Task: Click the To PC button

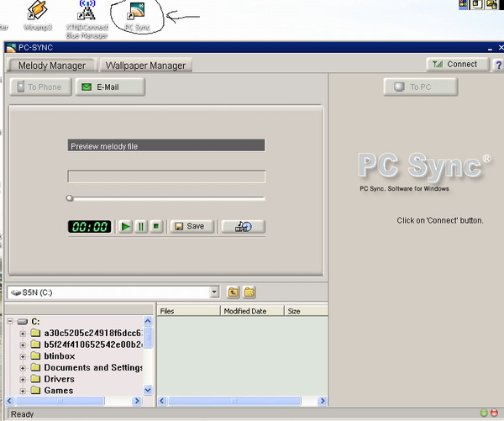Action: 421,87
